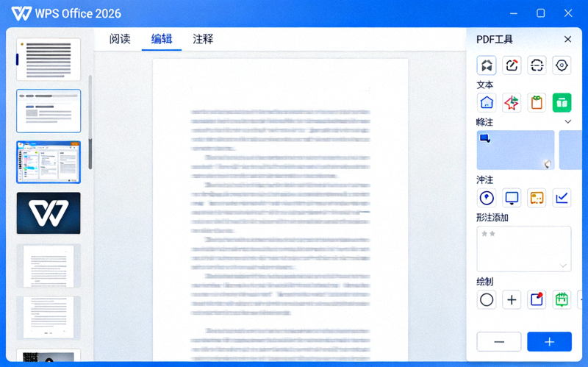The height and width of the screenshot is (367, 588).
Task: Select the blue monitor icon under 冲注
Action: point(512,198)
